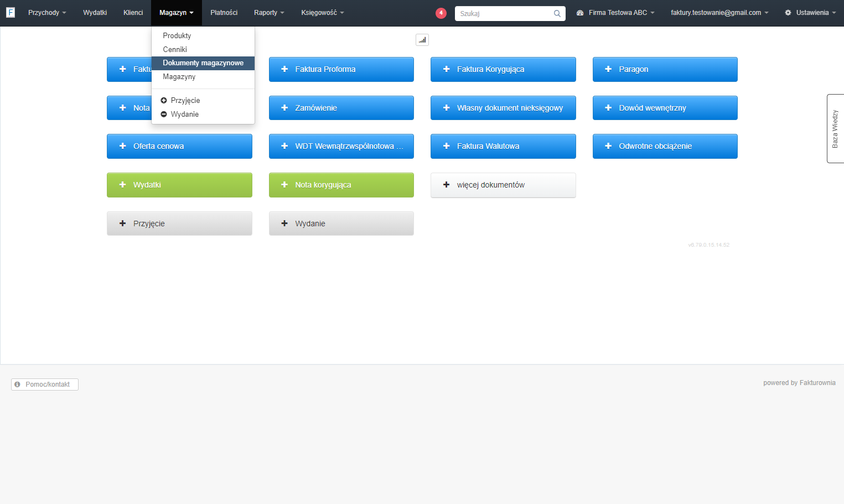Image resolution: width=844 pixels, height=504 pixels.
Task: Add a Dowód wewnętrzny document
Action: pyautogui.click(x=665, y=108)
